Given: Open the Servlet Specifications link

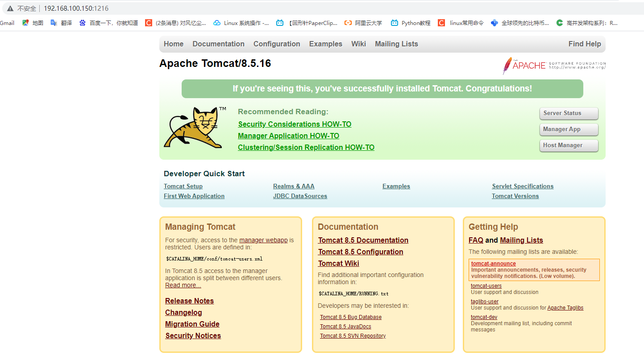Looking at the screenshot, I should pos(523,186).
